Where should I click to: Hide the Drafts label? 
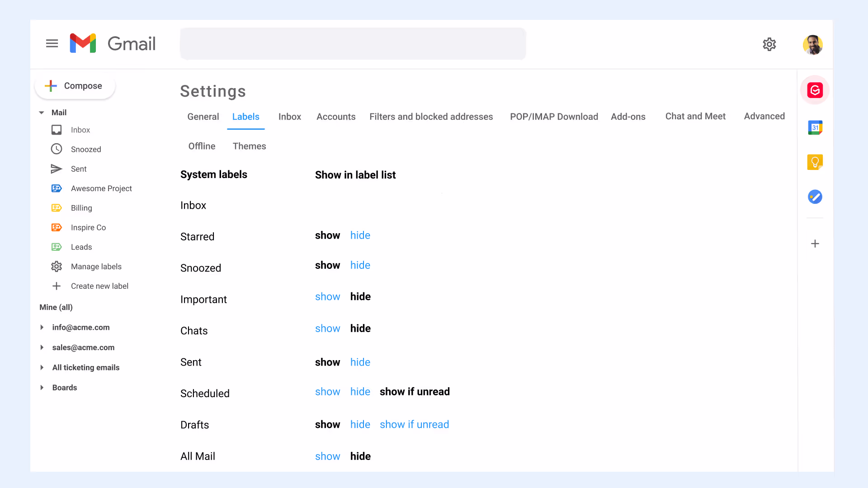360,425
